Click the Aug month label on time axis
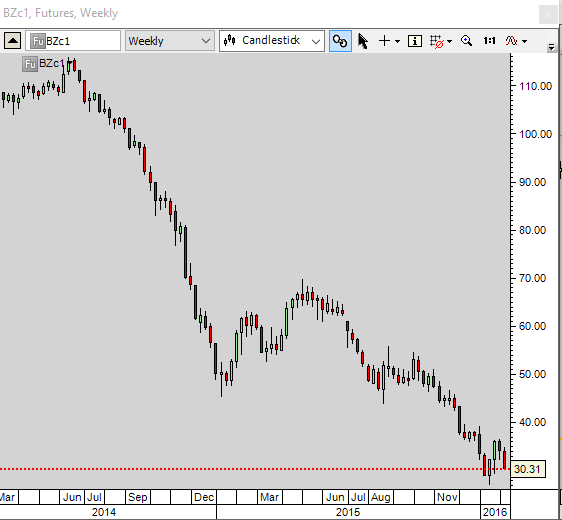Viewport: 562px width, 520px height. click(x=380, y=497)
